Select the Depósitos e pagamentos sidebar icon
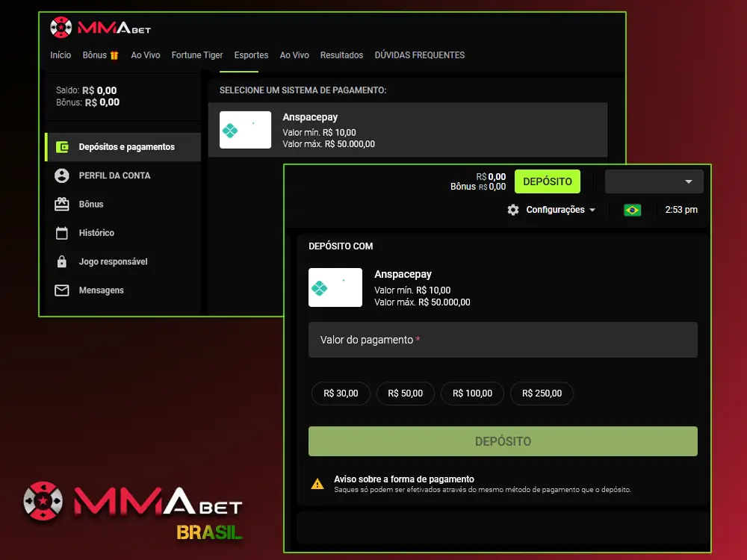The height and width of the screenshot is (560, 747). click(x=63, y=146)
